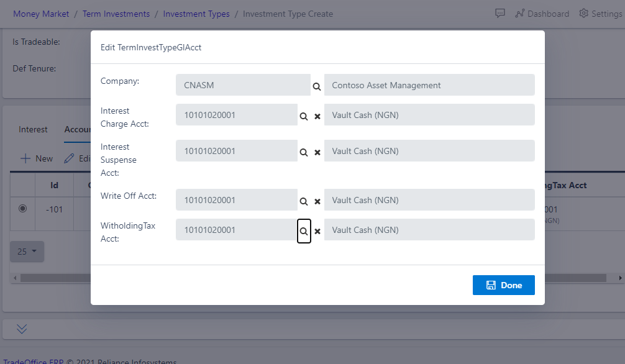
Task: Clear the Interest Suspense Acct field
Action: (x=317, y=152)
